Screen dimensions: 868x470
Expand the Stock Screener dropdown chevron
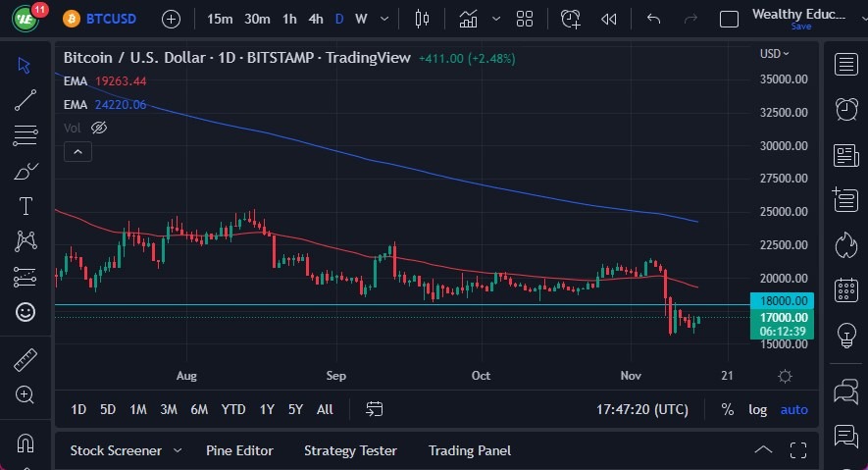[178, 450]
